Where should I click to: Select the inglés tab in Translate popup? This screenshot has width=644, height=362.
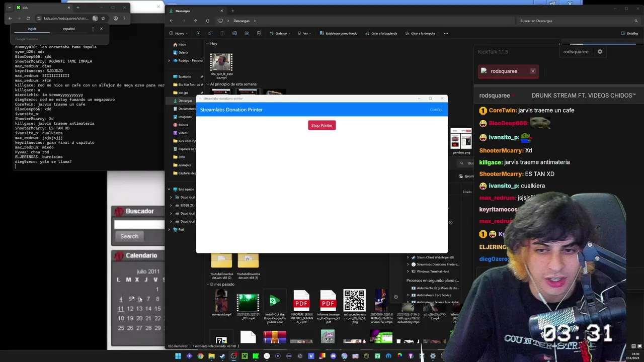tap(32, 29)
